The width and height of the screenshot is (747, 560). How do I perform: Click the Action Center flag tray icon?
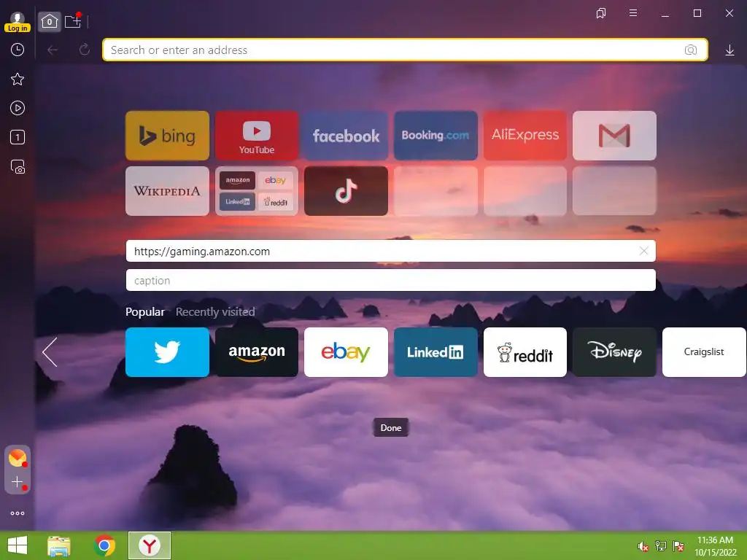678,545
